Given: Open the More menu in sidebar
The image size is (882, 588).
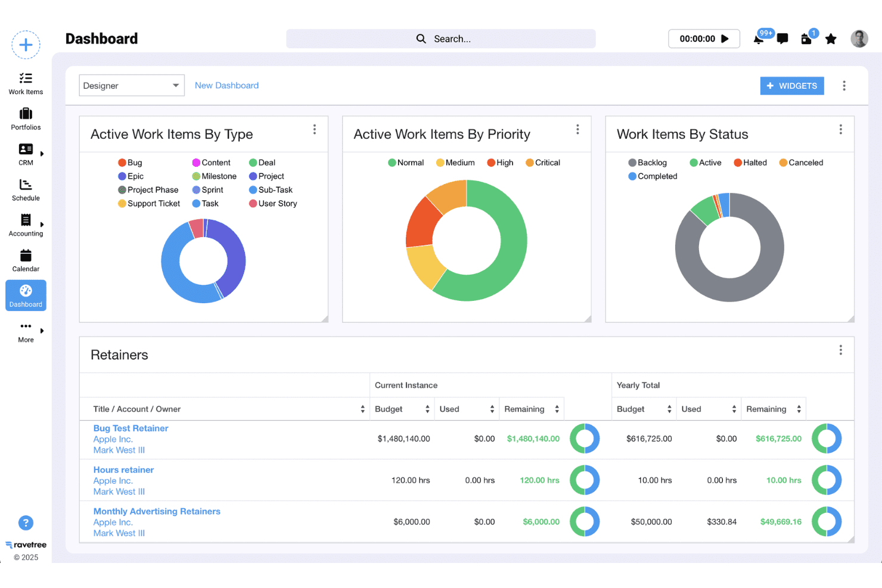Looking at the screenshot, I should pyautogui.click(x=26, y=332).
